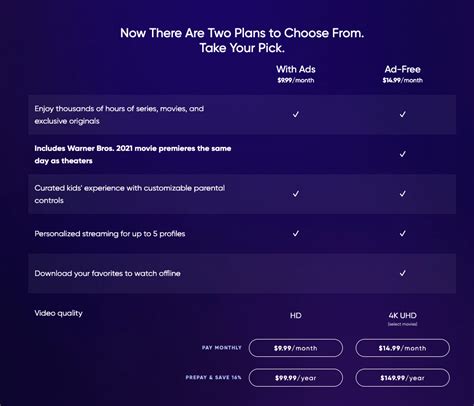
Task: Choose the $14.99/month Ad-Free plan button
Action: click(x=403, y=348)
